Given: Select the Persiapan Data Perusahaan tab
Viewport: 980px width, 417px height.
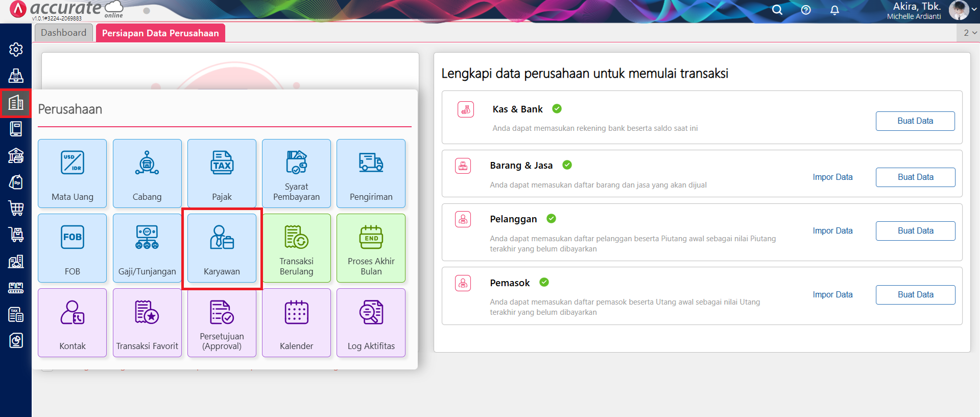Looking at the screenshot, I should (x=160, y=33).
